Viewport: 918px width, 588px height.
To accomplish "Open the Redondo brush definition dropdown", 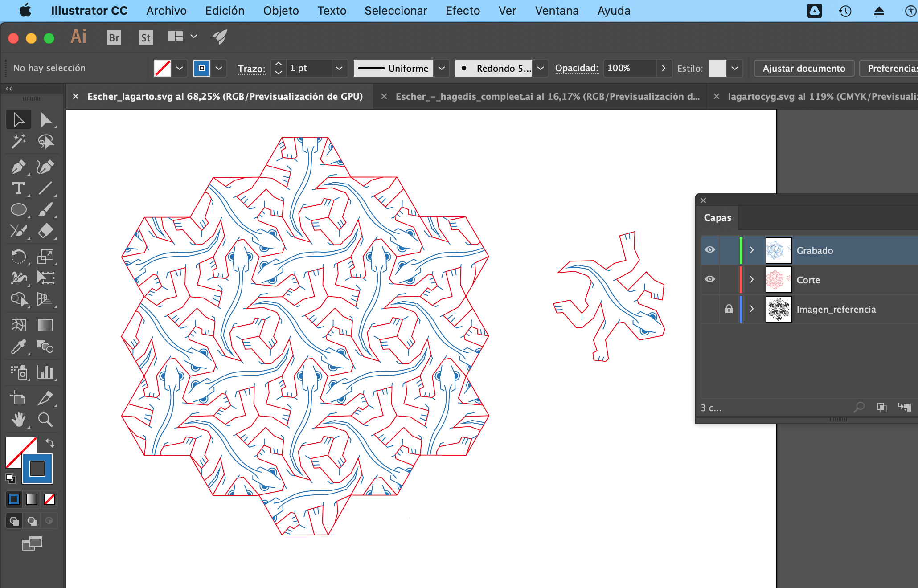I will click(541, 68).
